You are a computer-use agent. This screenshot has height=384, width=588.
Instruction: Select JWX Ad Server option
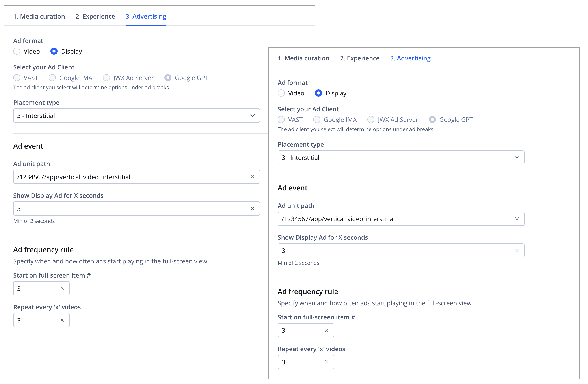106,78
